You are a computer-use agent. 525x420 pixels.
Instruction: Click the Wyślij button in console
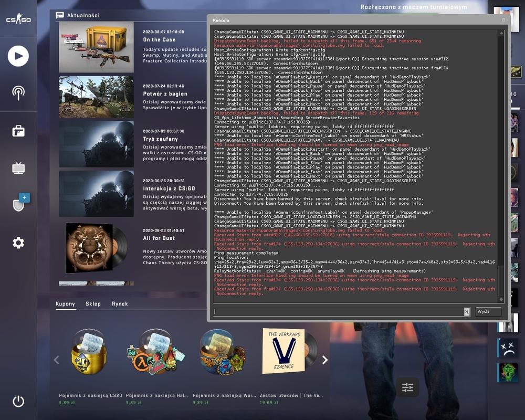(x=488, y=312)
